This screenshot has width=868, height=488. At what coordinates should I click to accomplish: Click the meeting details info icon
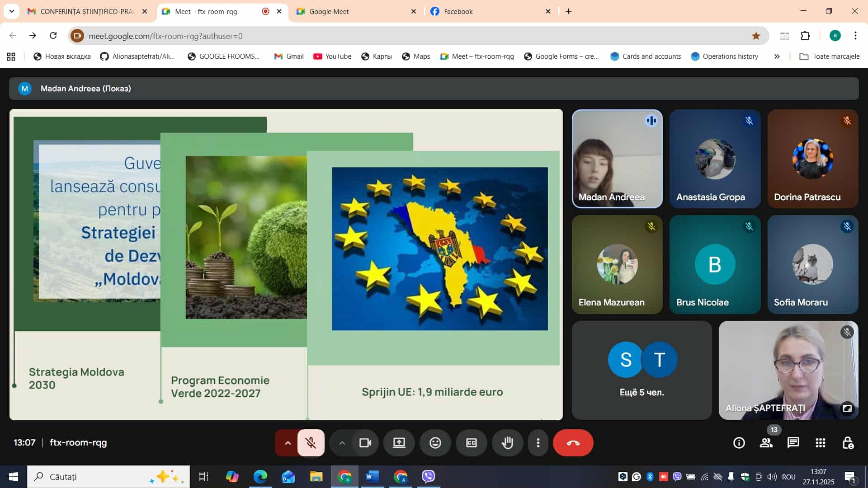point(739,443)
